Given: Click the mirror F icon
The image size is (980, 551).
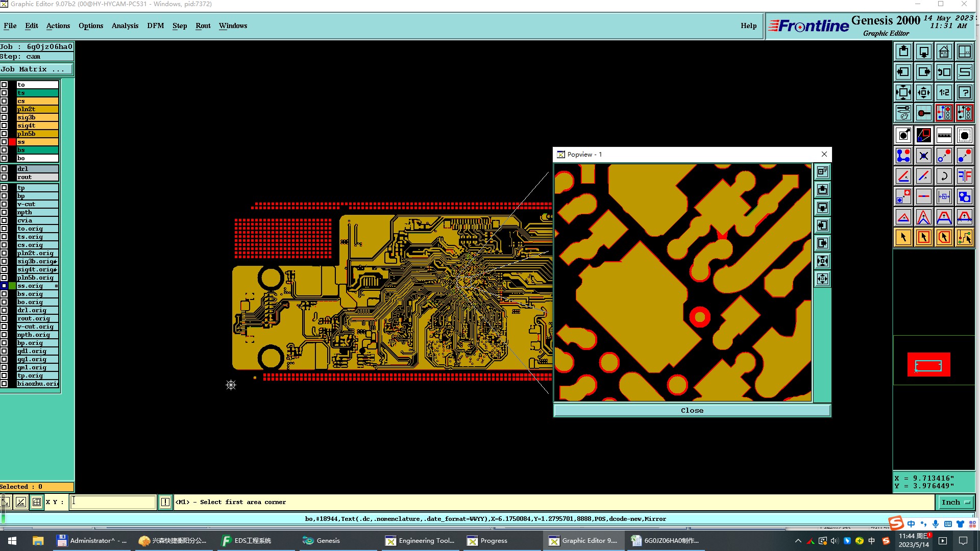Looking at the screenshot, I should click(965, 176).
